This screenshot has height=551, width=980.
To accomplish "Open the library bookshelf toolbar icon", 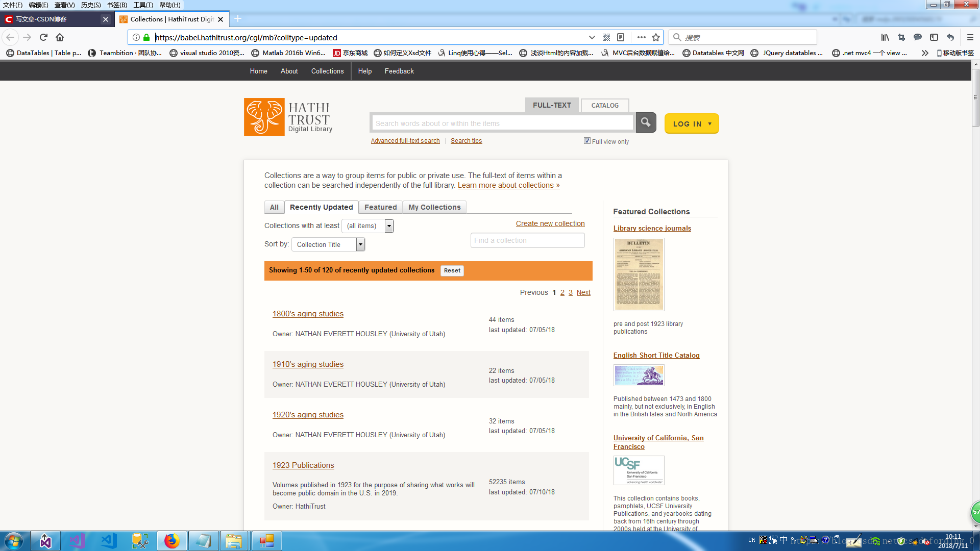I will (x=885, y=37).
